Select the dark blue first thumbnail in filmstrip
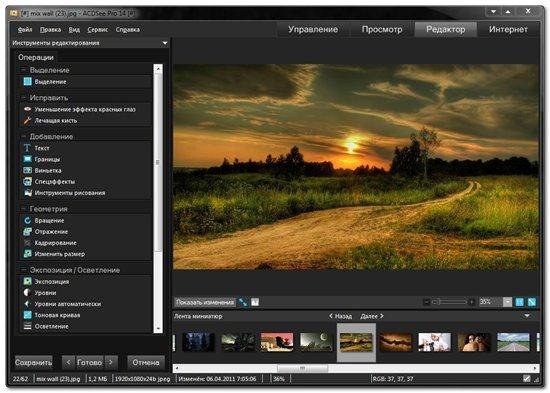 coord(198,342)
